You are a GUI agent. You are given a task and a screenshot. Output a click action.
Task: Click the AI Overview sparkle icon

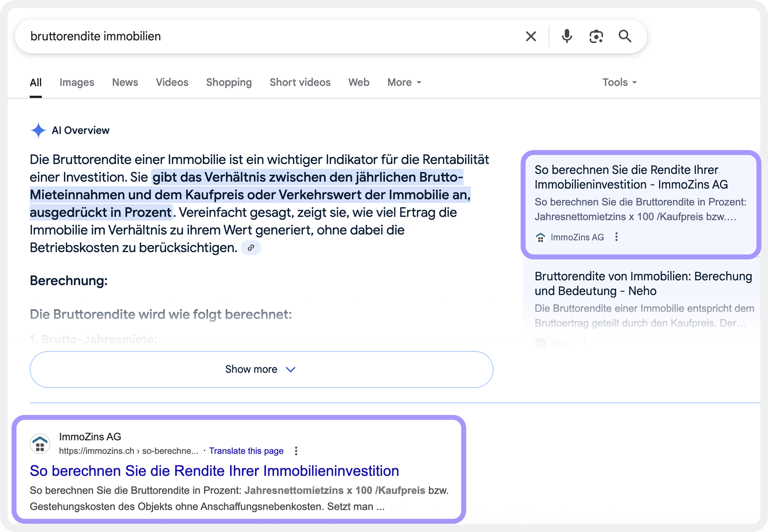coord(38,130)
